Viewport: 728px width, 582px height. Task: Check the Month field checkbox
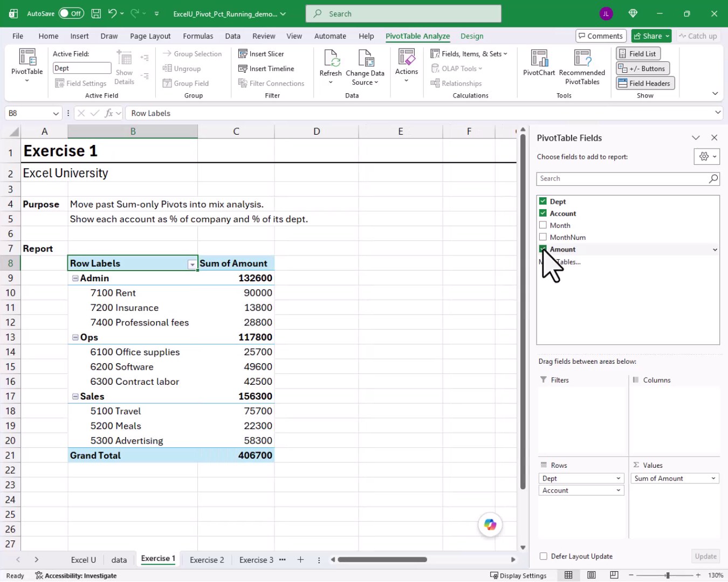tap(543, 225)
